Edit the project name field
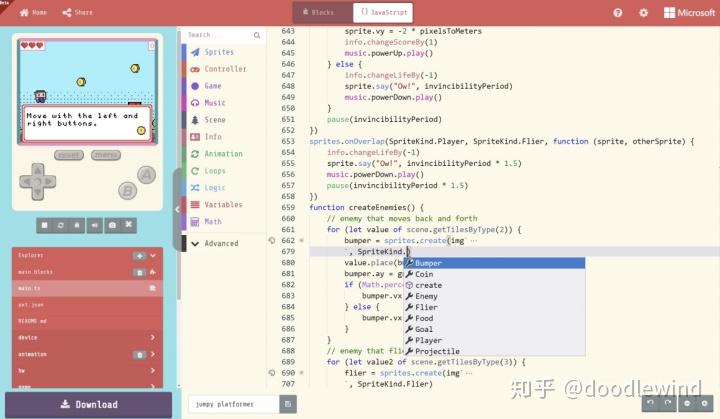720x419 pixels. click(234, 404)
